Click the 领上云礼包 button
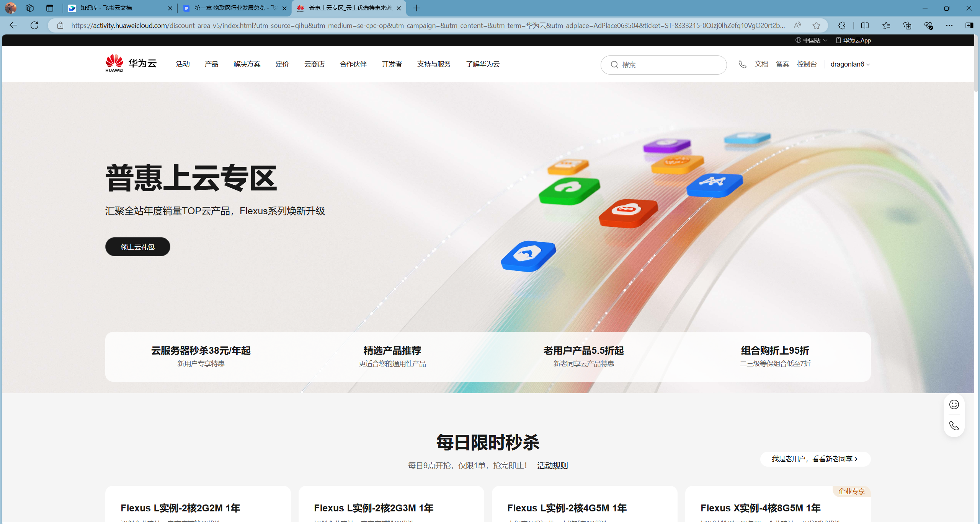The image size is (980, 524). click(x=138, y=247)
